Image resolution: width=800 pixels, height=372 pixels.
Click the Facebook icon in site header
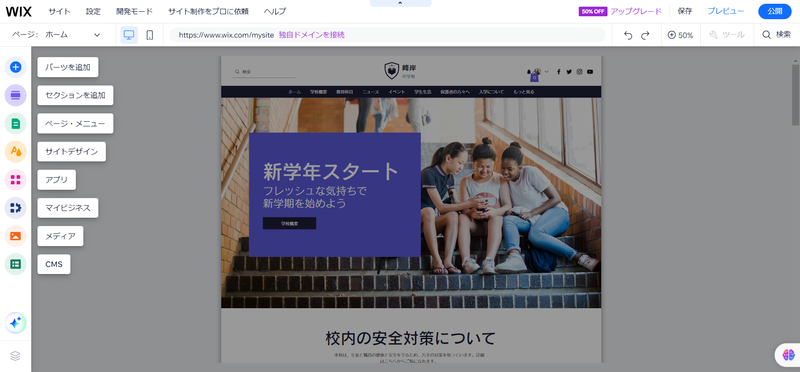click(558, 72)
